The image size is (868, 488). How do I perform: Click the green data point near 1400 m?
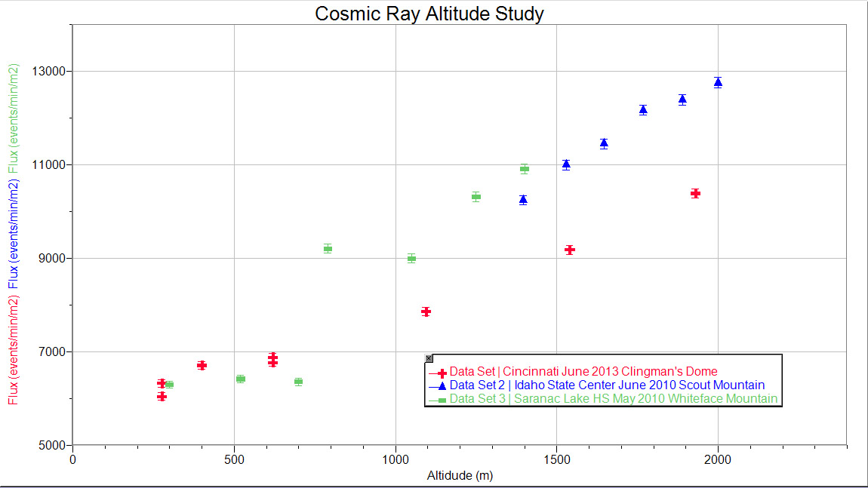525,169
